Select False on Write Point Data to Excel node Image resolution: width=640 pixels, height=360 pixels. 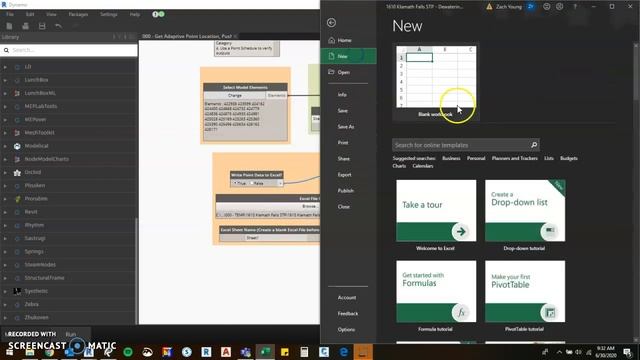click(256, 183)
